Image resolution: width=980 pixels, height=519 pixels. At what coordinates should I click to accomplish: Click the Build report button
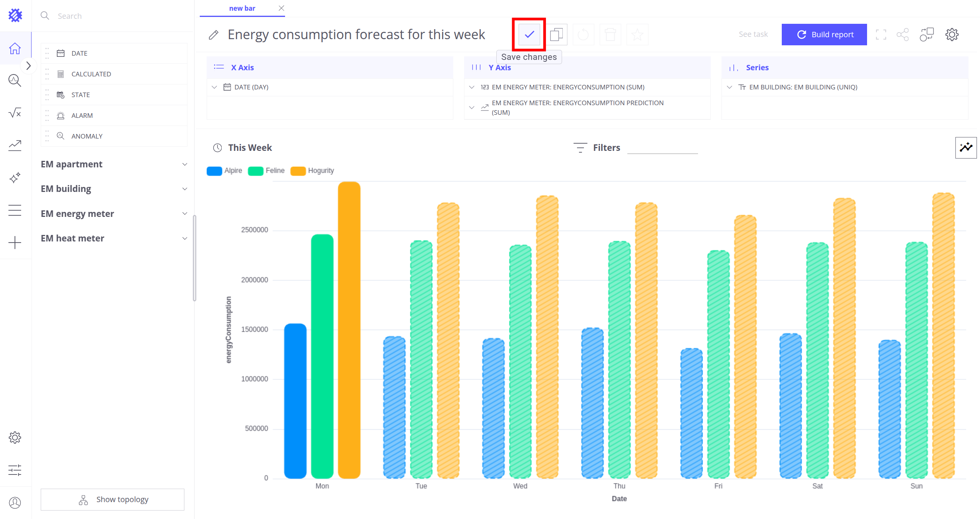[824, 35]
